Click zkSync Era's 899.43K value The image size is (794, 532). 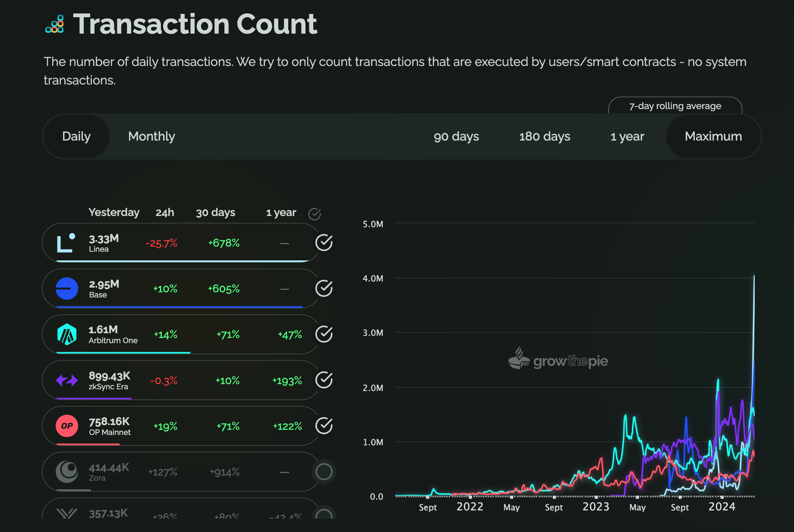109,376
